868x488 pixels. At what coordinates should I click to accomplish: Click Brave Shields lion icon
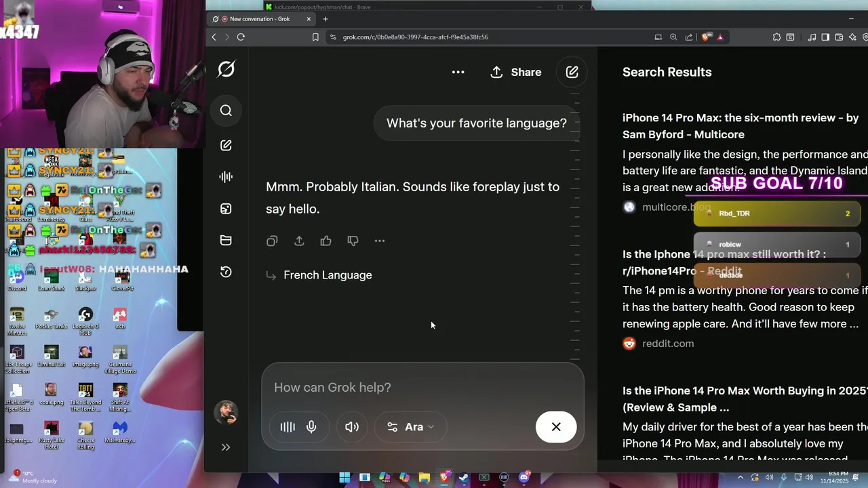(x=707, y=37)
